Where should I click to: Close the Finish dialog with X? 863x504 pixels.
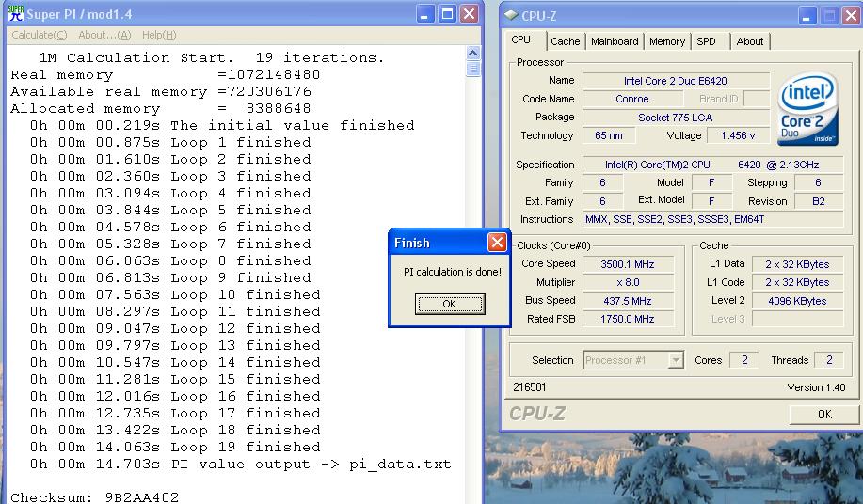(x=497, y=242)
